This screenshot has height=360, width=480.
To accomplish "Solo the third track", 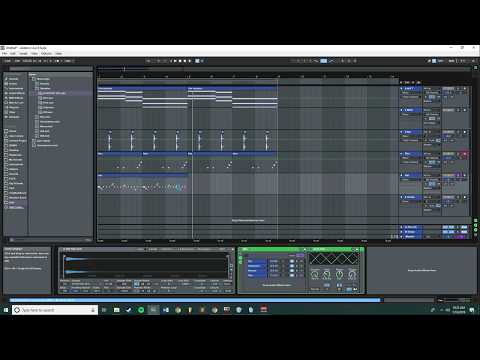I will point(458,132).
